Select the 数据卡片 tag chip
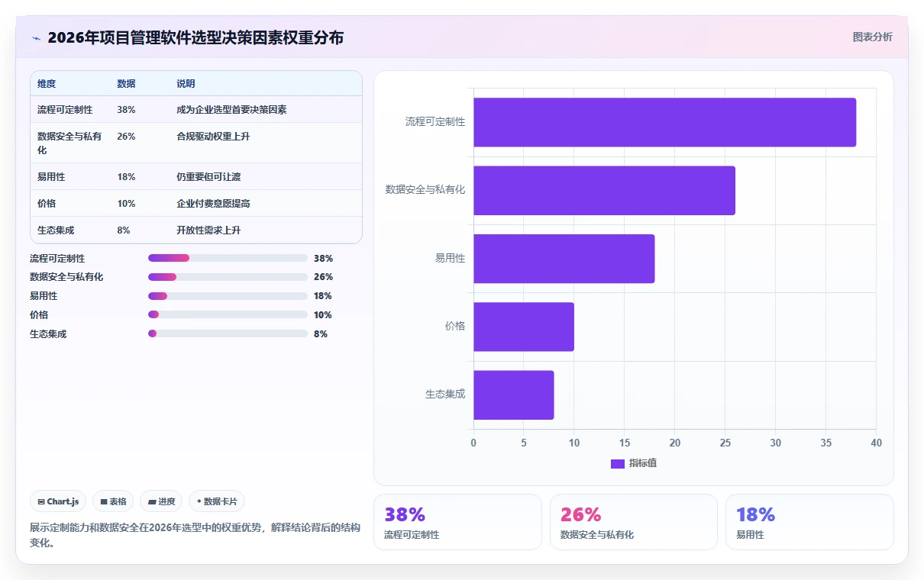Image resolution: width=924 pixels, height=580 pixels. point(217,501)
